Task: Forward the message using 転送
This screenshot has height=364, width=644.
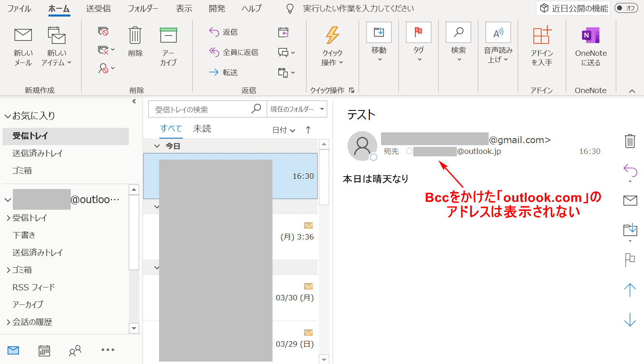Action: (224, 72)
